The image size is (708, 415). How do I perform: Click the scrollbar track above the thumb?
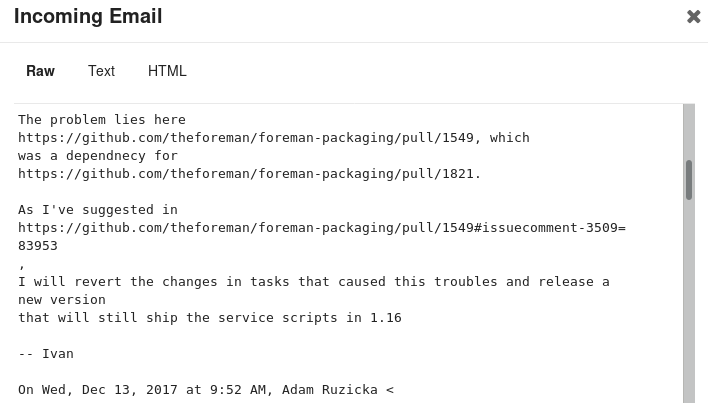pyautogui.click(x=689, y=132)
